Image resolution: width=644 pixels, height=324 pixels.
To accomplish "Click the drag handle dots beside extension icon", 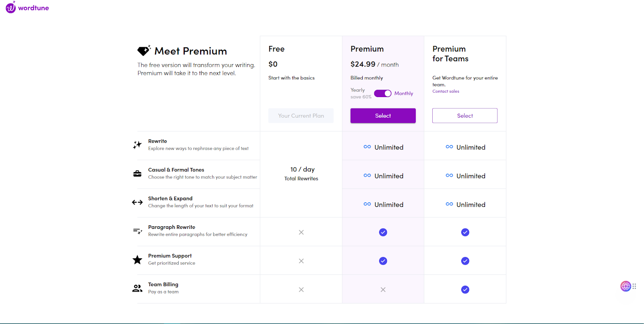I will coord(634,287).
